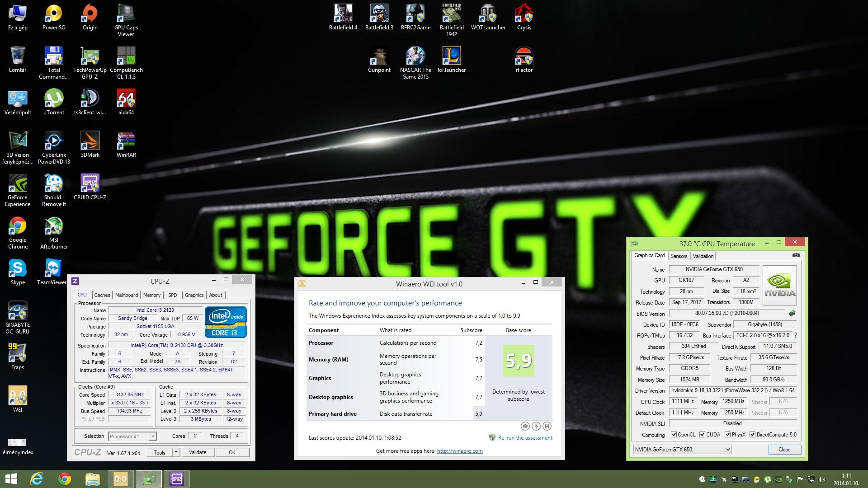Open the winaero.com hyperlink
This screenshot has width=868, height=488.
tap(460, 451)
